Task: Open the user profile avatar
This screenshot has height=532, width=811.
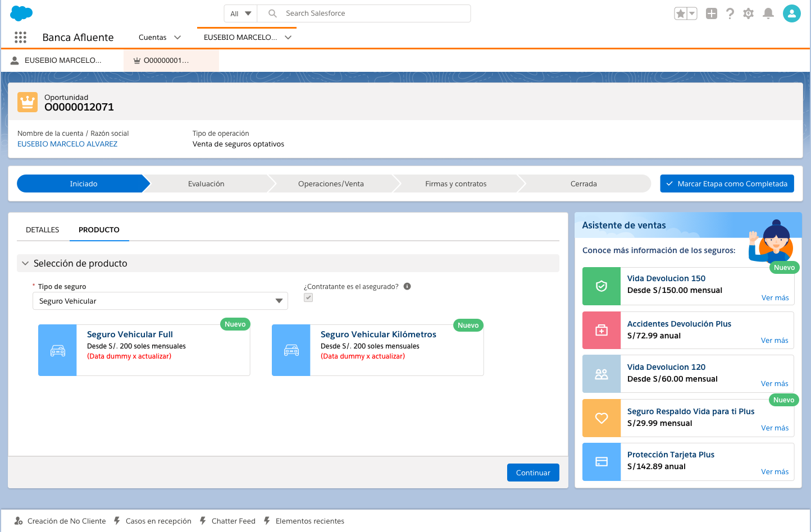Action: click(x=792, y=13)
